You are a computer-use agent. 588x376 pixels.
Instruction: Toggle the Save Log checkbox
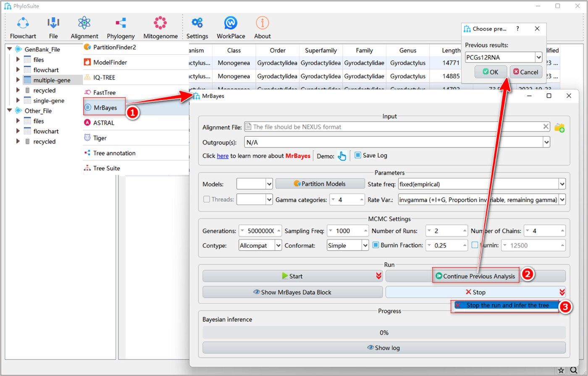[x=358, y=155]
